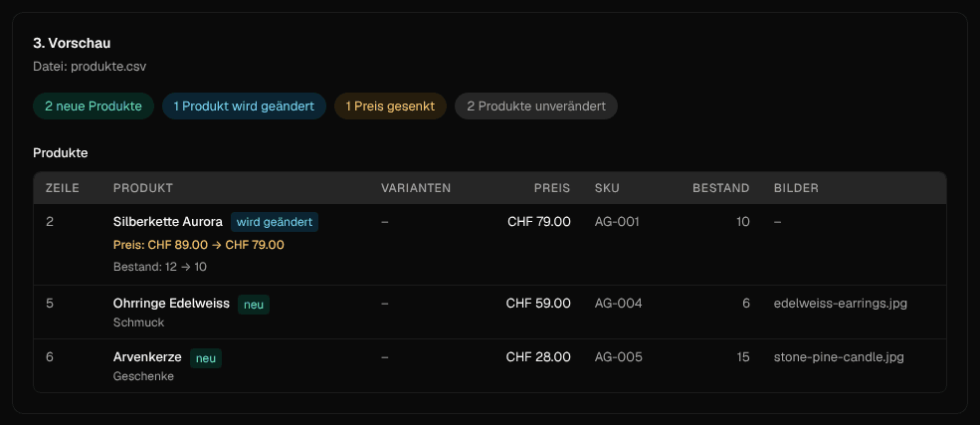Viewport: 980px width, 425px height.
Task: Click the PREIS column header
Action: click(x=552, y=188)
